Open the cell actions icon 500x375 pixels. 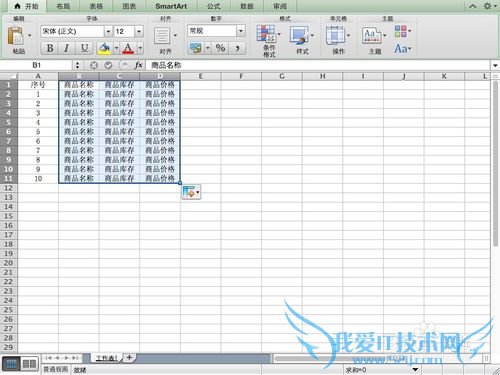(x=335, y=35)
